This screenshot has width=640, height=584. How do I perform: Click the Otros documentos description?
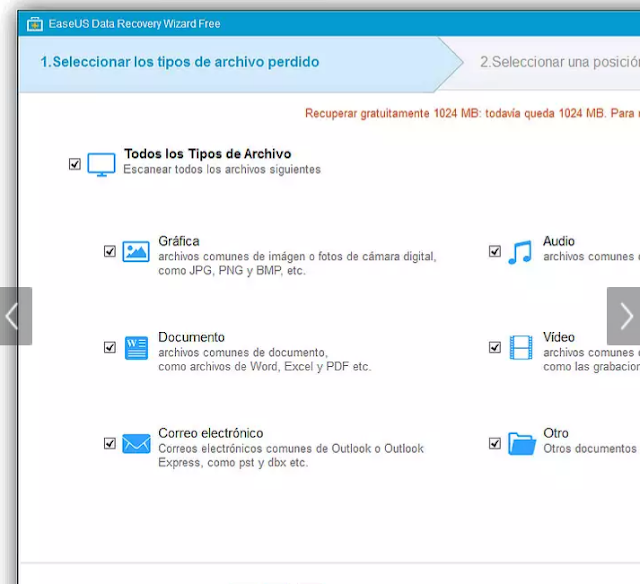591,449
